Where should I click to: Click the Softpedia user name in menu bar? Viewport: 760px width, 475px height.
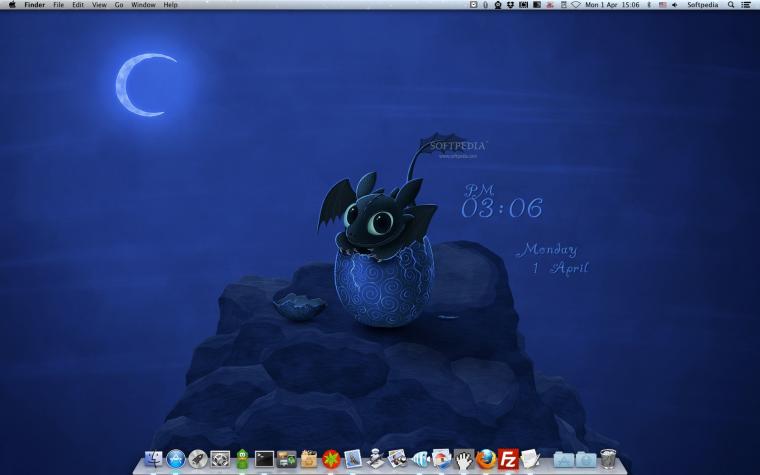click(702, 5)
